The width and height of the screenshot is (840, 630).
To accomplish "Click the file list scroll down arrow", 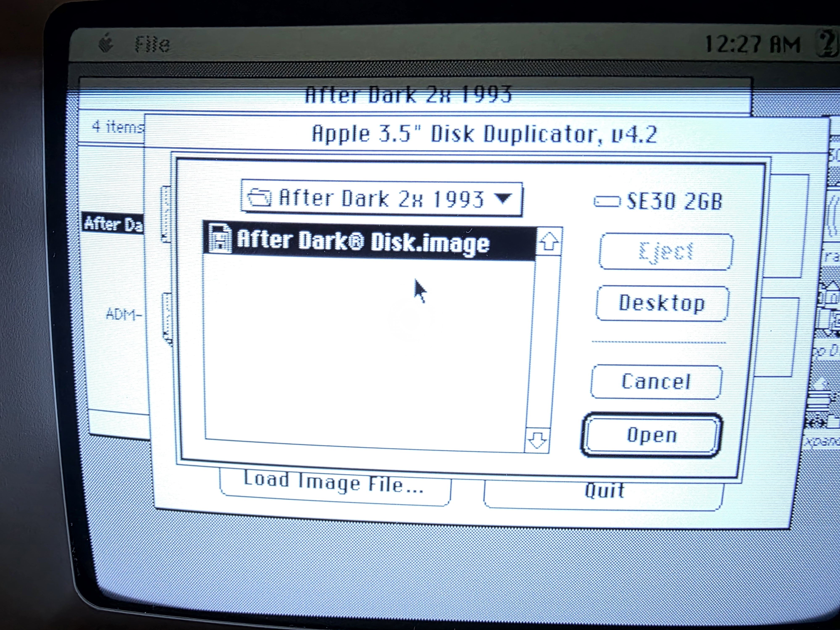I will (x=537, y=441).
